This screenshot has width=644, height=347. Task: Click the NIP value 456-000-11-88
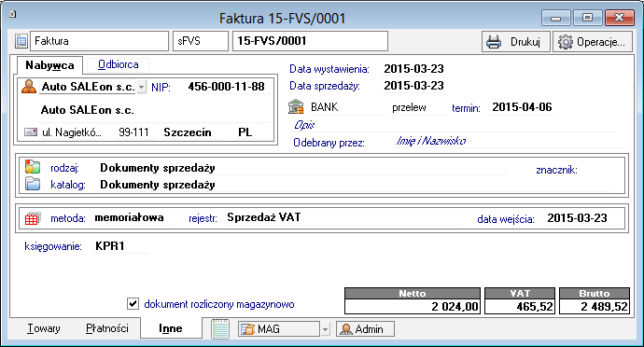(226, 87)
